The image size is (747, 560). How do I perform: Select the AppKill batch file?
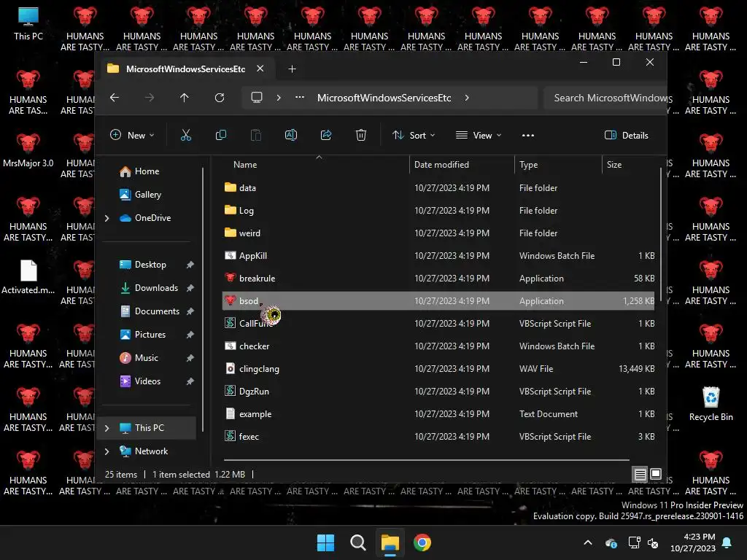(438, 256)
